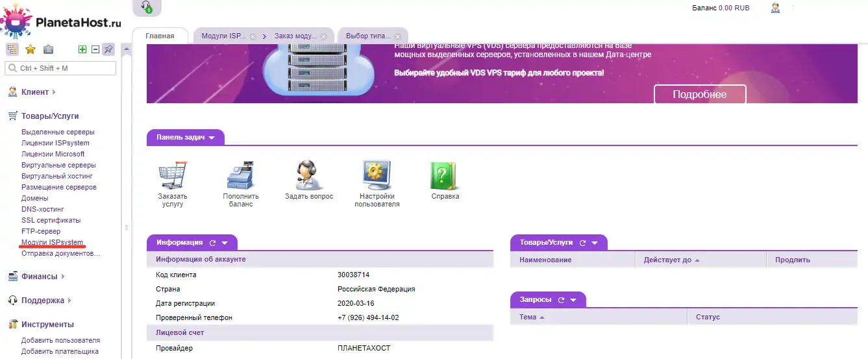This screenshot has height=359, width=868.
Task: Click the Заказать услугу shopping cart icon
Action: coord(173,175)
